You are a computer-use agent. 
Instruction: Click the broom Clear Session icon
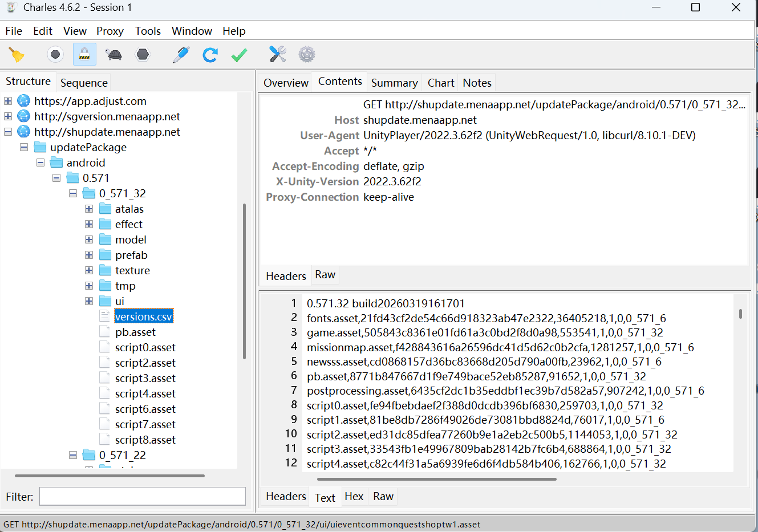tap(17, 55)
